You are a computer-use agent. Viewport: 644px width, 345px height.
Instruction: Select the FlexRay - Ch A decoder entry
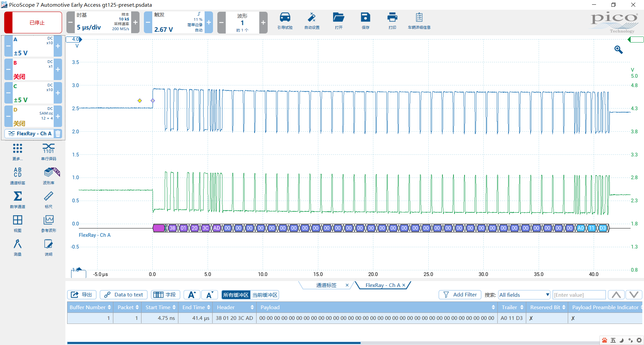30,134
